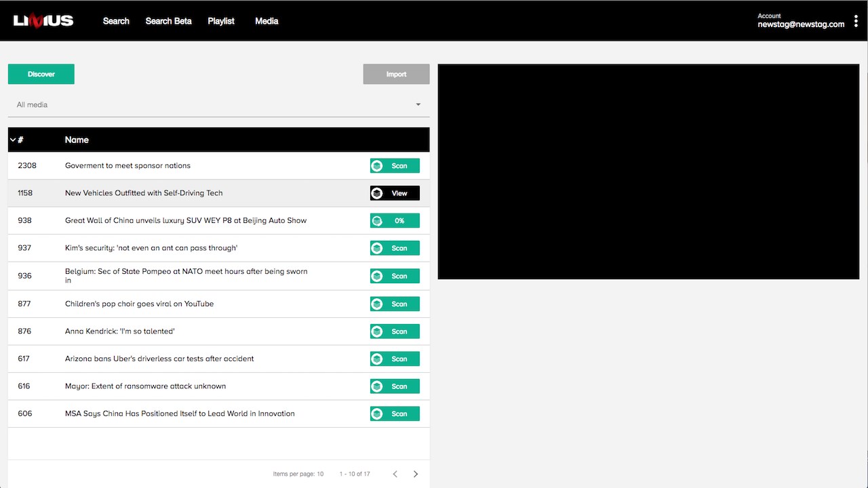Expand the All media dropdown
Image resolution: width=868 pixels, height=488 pixels.
pos(218,104)
